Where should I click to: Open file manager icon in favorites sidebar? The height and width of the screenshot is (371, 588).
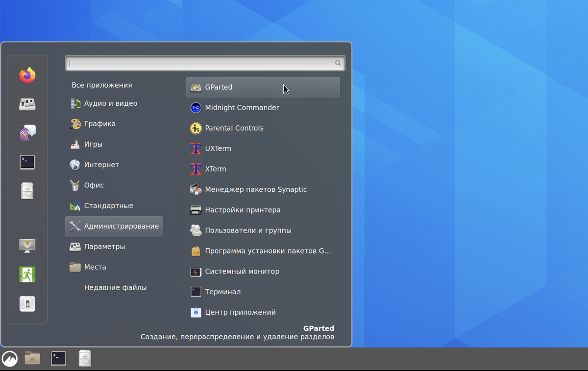27,191
